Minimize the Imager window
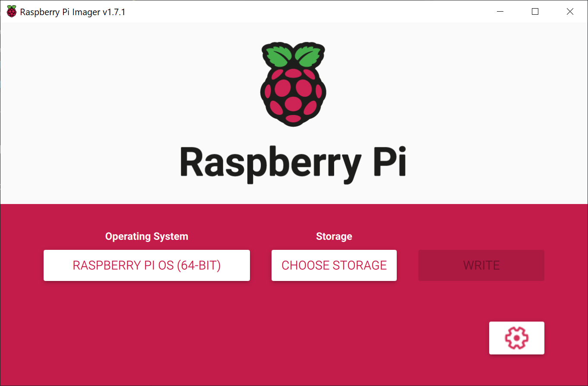The height and width of the screenshot is (386, 588). click(500, 12)
